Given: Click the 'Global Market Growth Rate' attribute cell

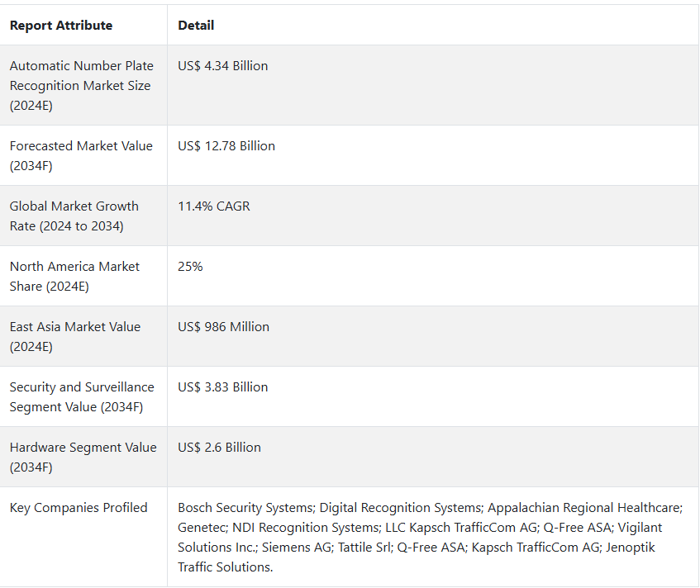Looking at the screenshot, I should pyautogui.click(x=74, y=216).
